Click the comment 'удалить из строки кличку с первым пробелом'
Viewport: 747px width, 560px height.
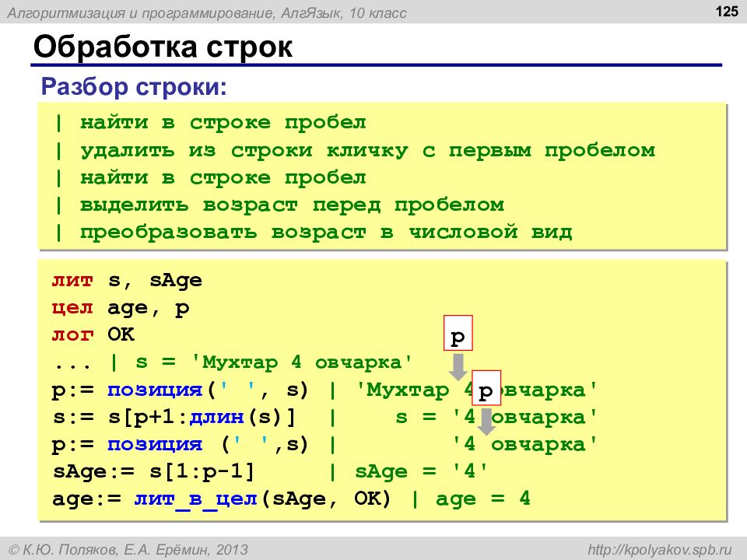368,151
